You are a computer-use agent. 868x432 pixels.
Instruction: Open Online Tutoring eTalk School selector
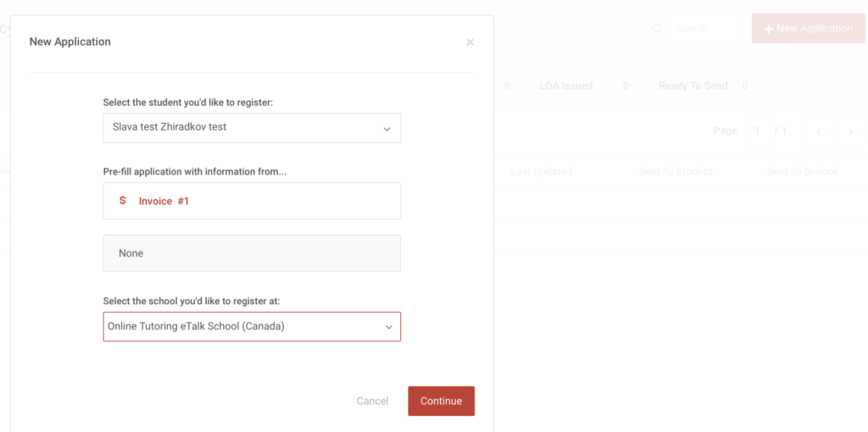[252, 326]
